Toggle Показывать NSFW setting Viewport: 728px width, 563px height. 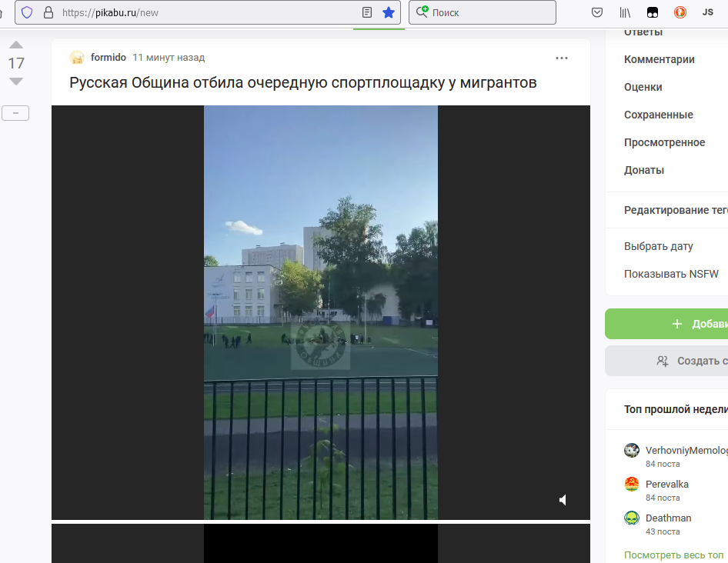coord(671,274)
